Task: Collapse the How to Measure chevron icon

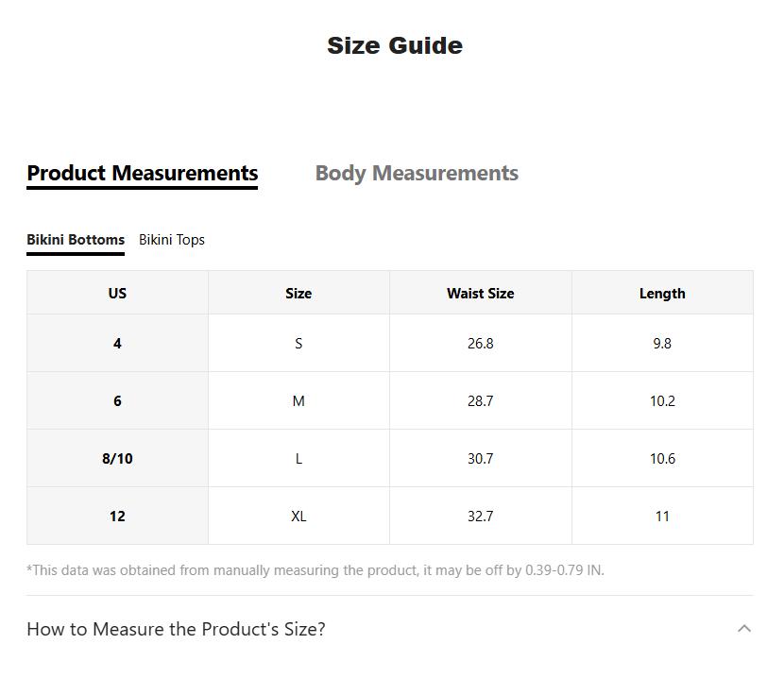Action: pos(744,629)
